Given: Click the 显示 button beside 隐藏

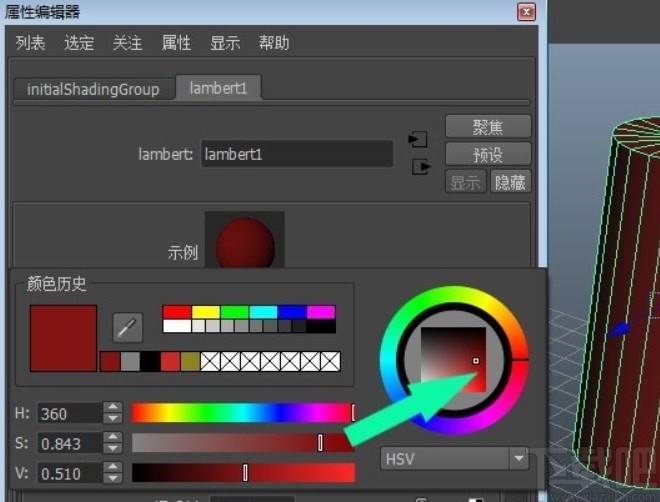Looking at the screenshot, I should (466, 182).
